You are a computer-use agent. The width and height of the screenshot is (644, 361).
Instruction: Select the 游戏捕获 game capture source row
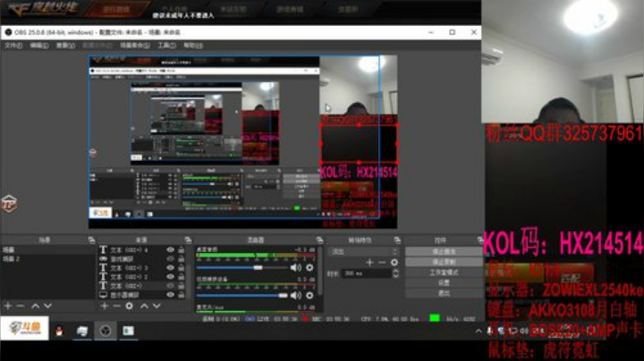coord(141,258)
